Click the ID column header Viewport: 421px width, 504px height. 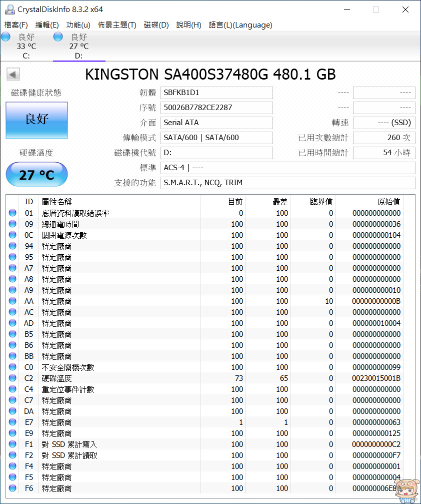point(29,202)
